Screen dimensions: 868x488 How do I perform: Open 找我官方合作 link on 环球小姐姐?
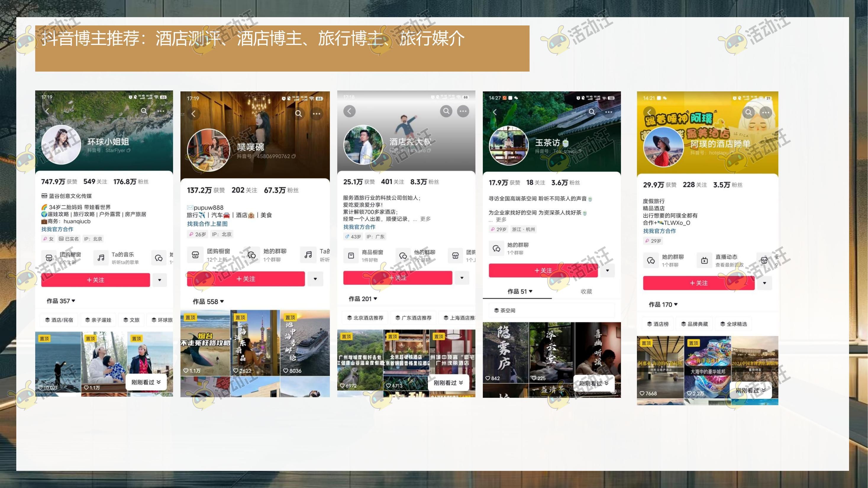coord(57,229)
